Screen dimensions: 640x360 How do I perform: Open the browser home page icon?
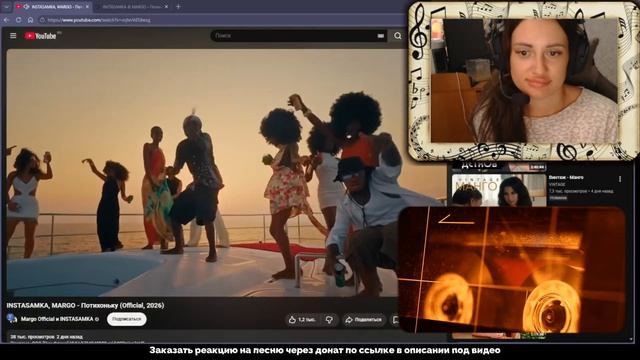pyautogui.click(x=30, y=20)
